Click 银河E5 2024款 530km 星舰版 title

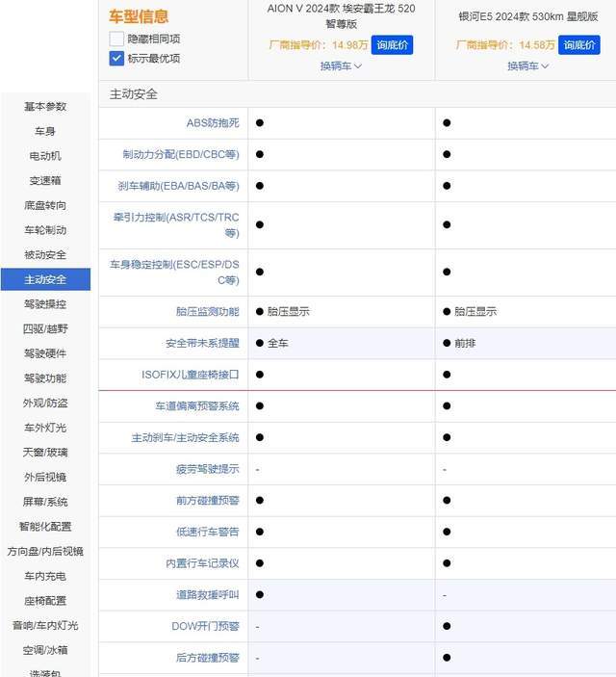coord(528,16)
